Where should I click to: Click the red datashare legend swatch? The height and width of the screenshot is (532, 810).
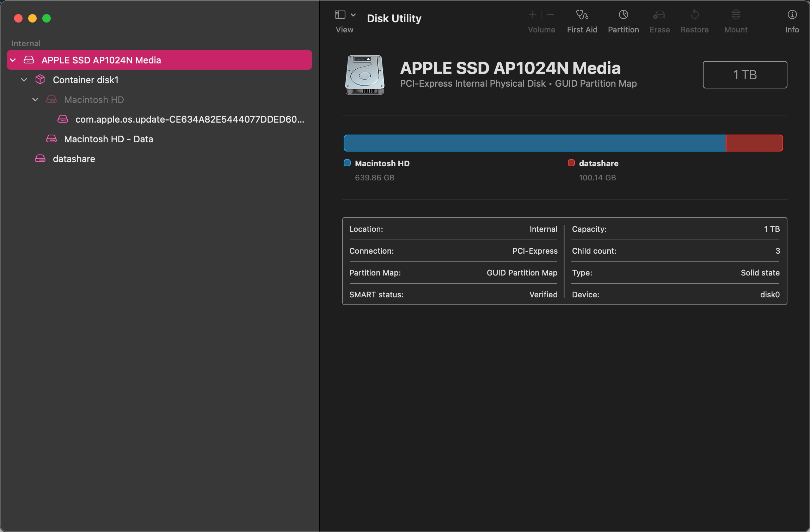click(x=571, y=163)
